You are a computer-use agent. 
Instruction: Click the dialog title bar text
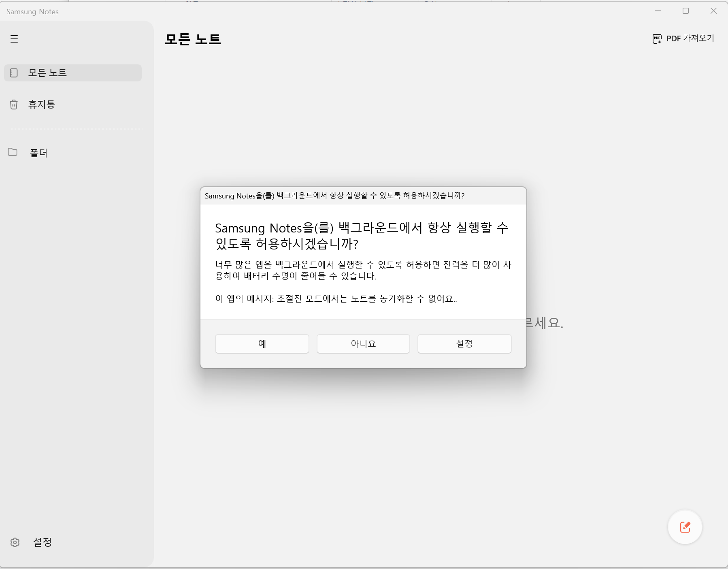(334, 196)
